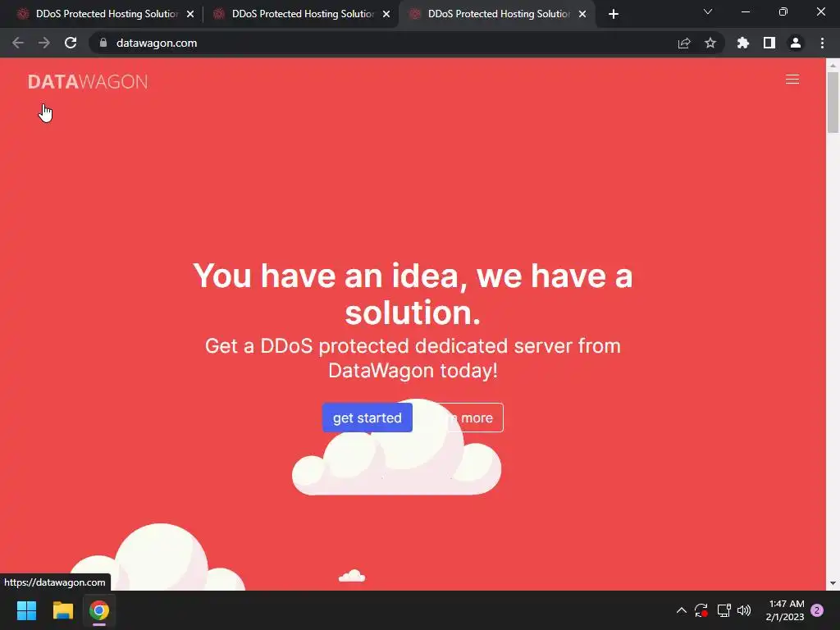840x630 pixels.
Task: Click the sync status tray icon
Action: click(701, 610)
